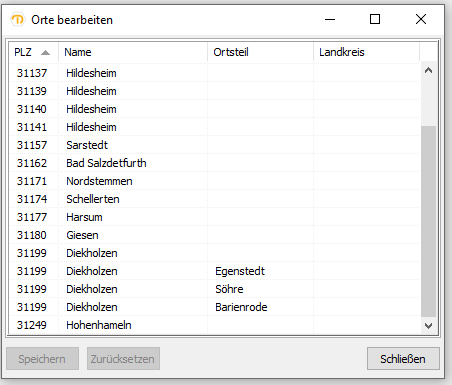
Task: Click the Landkreis column header
Action: [x=366, y=52]
